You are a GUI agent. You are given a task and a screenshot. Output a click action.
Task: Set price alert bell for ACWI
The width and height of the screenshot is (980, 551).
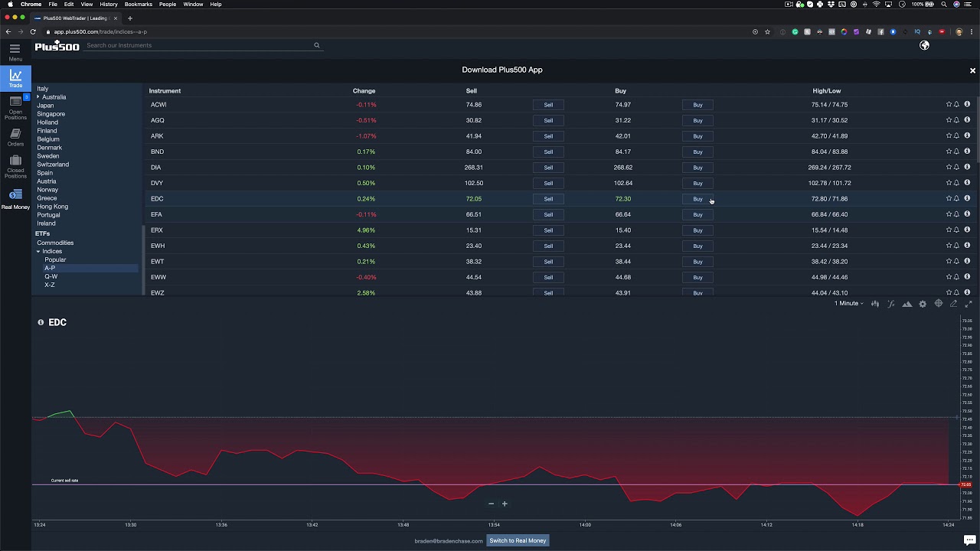(x=956, y=104)
